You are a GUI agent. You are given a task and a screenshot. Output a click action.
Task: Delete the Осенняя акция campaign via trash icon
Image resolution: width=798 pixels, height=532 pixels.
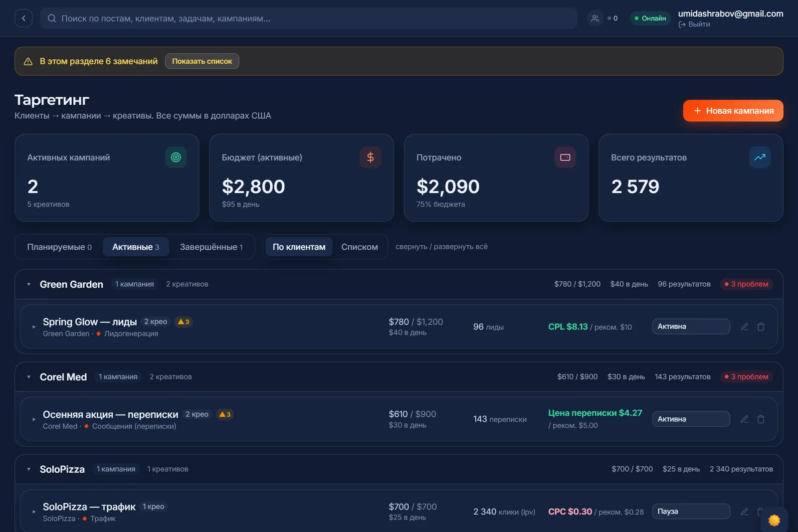761,419
